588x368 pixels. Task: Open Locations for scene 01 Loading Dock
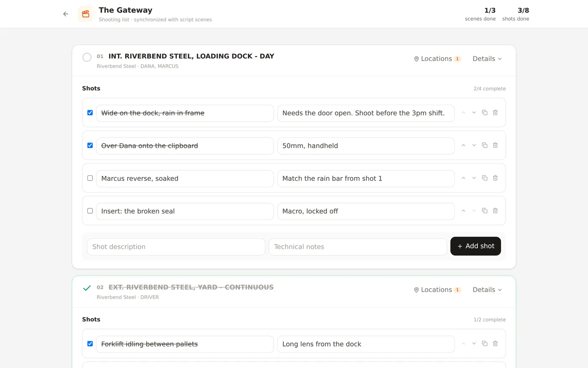437,59
